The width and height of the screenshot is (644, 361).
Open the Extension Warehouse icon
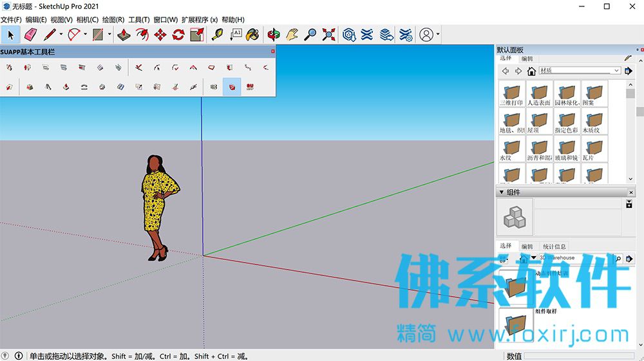(x=367, y=35)
